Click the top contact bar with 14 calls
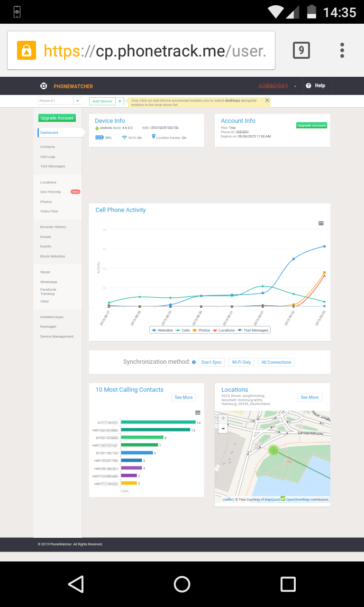This screenshot has height=607, width=364. [x=158, y=422]
